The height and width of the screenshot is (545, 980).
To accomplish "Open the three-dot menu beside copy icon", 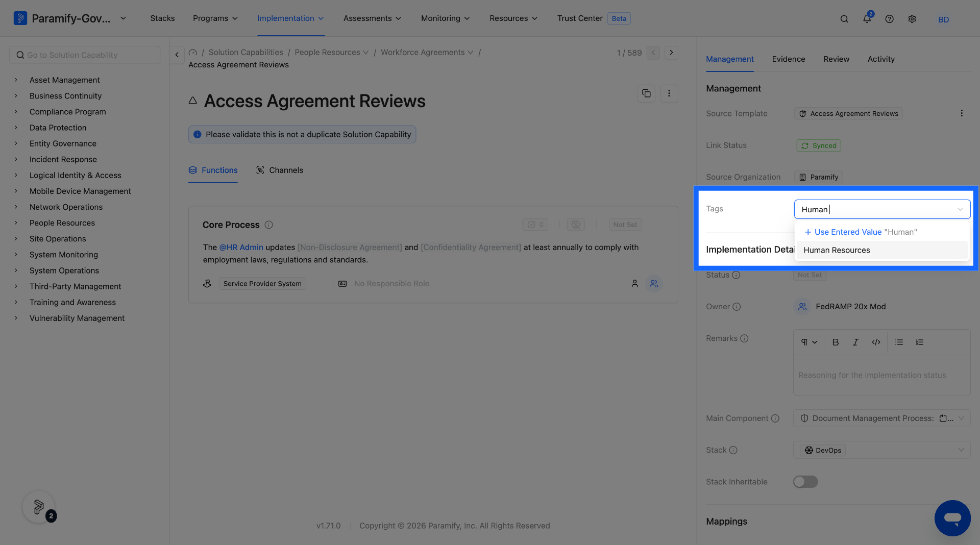I will pos(669,93).
